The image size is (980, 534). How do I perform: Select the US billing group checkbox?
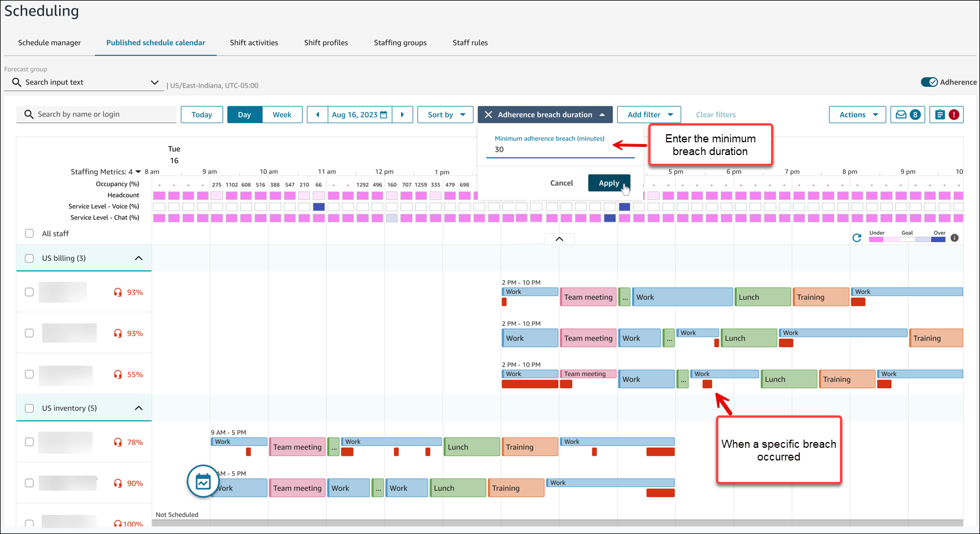(x=29, y=258)
